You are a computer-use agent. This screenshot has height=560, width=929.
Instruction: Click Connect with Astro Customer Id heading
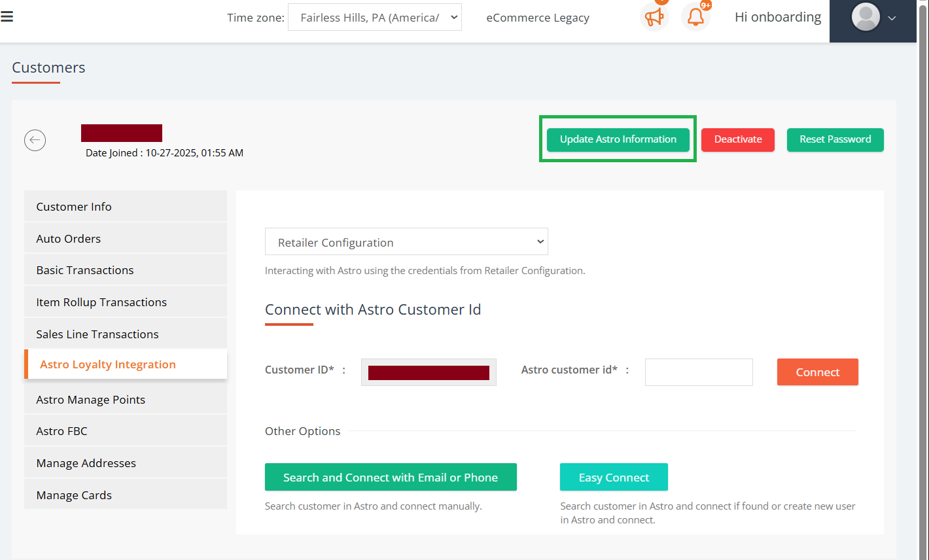[373, 309]
